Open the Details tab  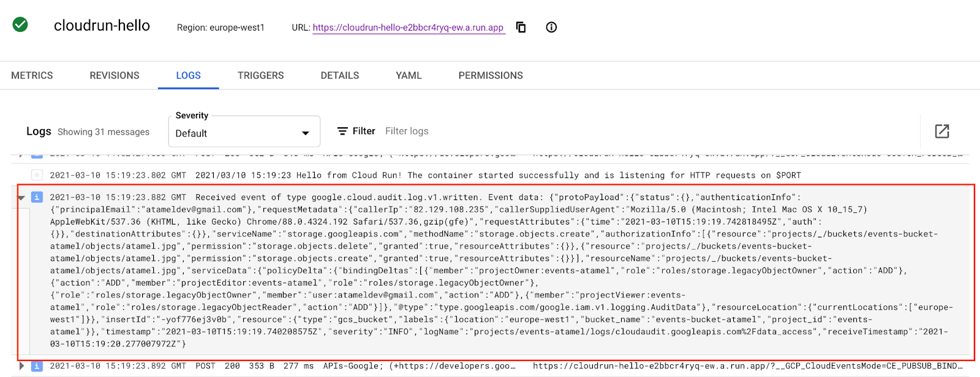point(340,75)
